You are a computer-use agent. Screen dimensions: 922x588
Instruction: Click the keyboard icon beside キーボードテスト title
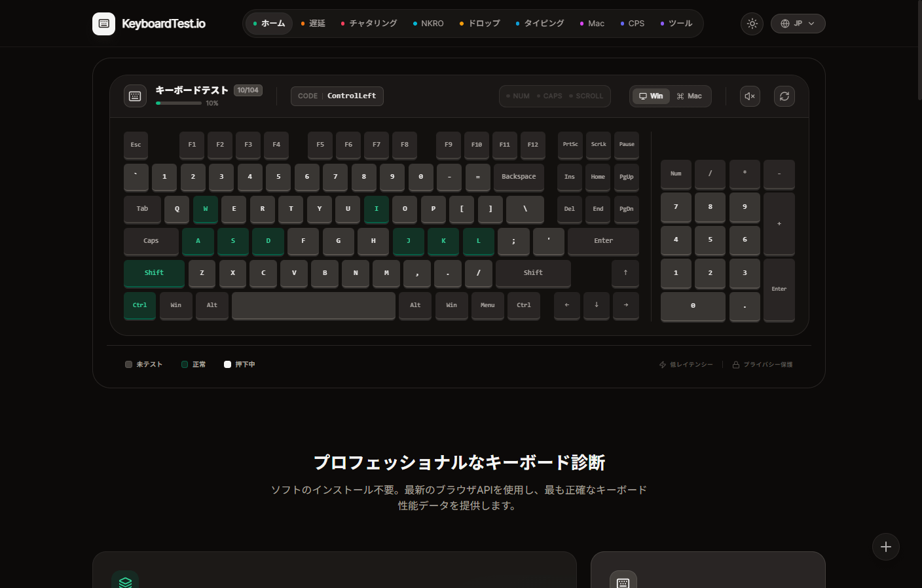(x=135, y=96)
